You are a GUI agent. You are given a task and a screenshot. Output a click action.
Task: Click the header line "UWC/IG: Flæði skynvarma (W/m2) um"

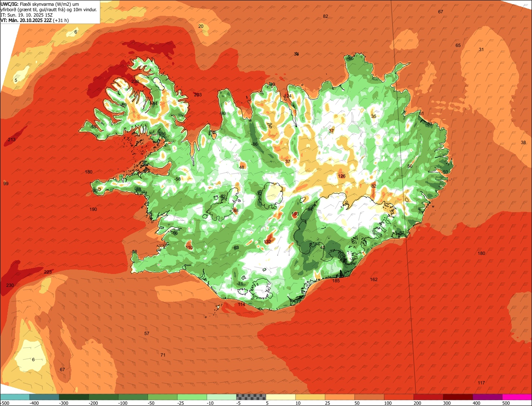[40, 3]
